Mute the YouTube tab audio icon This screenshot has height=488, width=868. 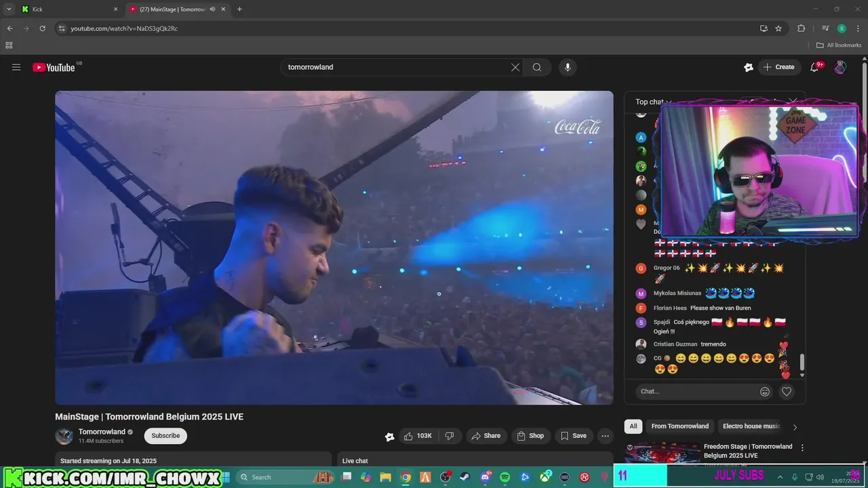tap(212, 9)
